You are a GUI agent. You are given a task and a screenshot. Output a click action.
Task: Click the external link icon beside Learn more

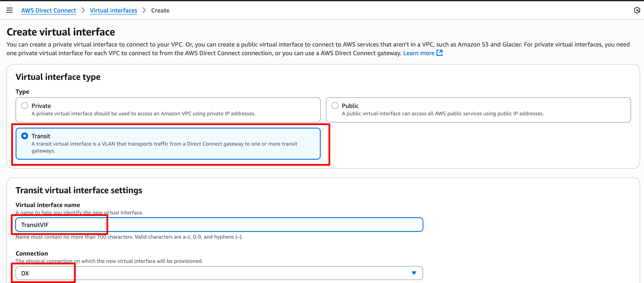tap(439, 53)
